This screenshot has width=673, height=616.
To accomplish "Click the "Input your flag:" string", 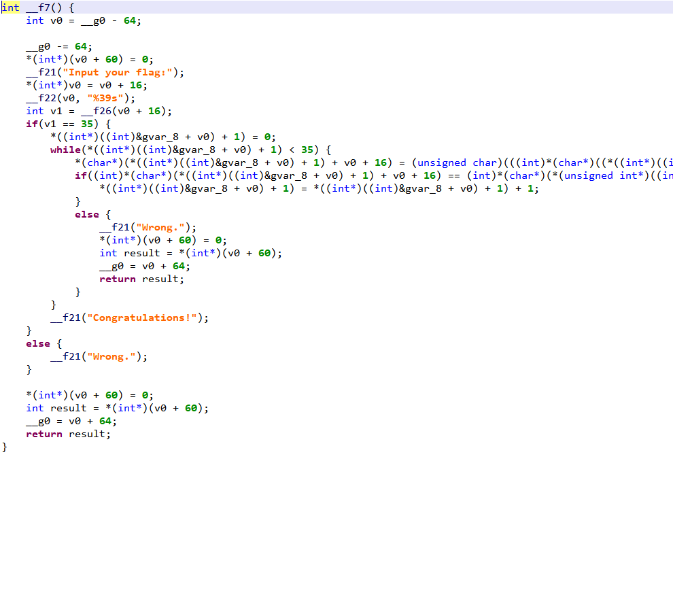I will coord(118,72).
